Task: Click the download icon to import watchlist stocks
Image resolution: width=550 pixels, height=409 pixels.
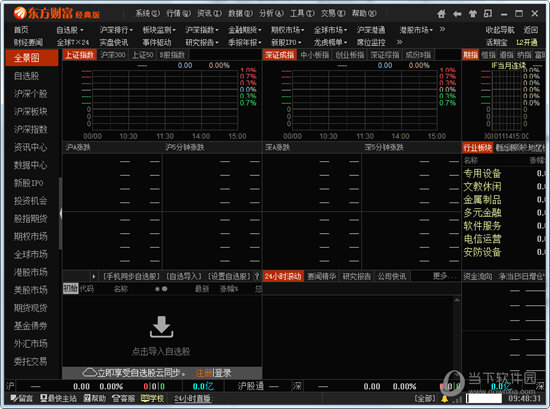Action: tap(161, 327)
